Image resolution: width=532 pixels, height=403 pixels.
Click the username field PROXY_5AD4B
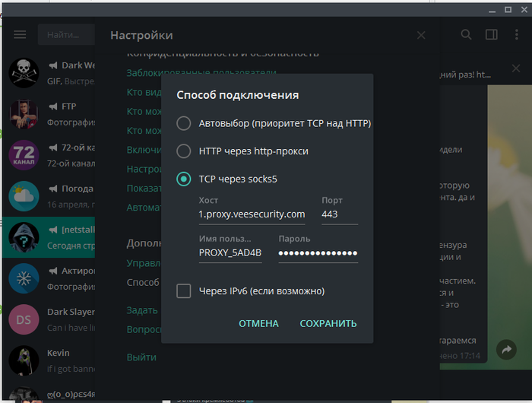230,253
